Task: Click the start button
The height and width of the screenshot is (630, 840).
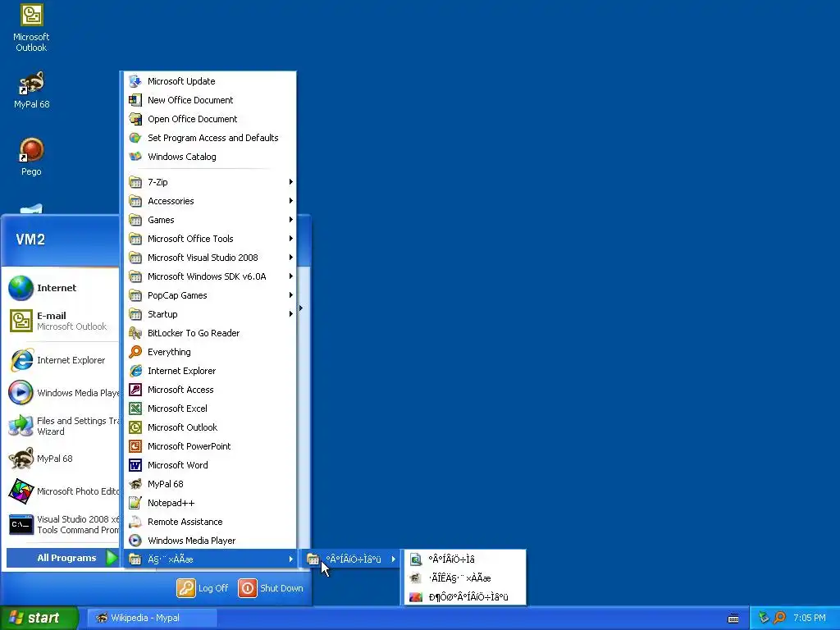Action: [x=39, y=618]
